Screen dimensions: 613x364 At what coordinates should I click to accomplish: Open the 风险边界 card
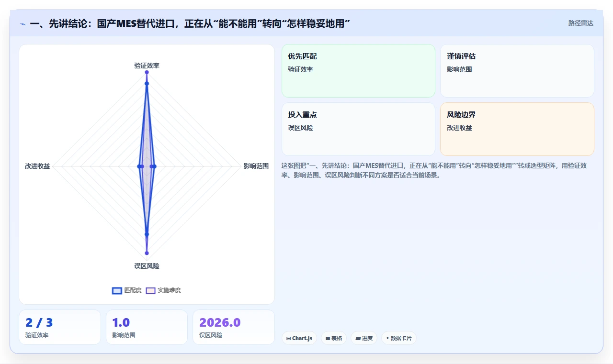[x=517, y=129]
